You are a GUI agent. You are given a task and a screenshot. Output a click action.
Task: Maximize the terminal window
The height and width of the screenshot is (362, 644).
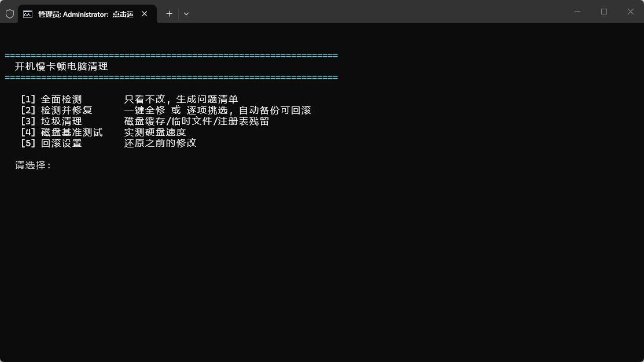(603, 12)
